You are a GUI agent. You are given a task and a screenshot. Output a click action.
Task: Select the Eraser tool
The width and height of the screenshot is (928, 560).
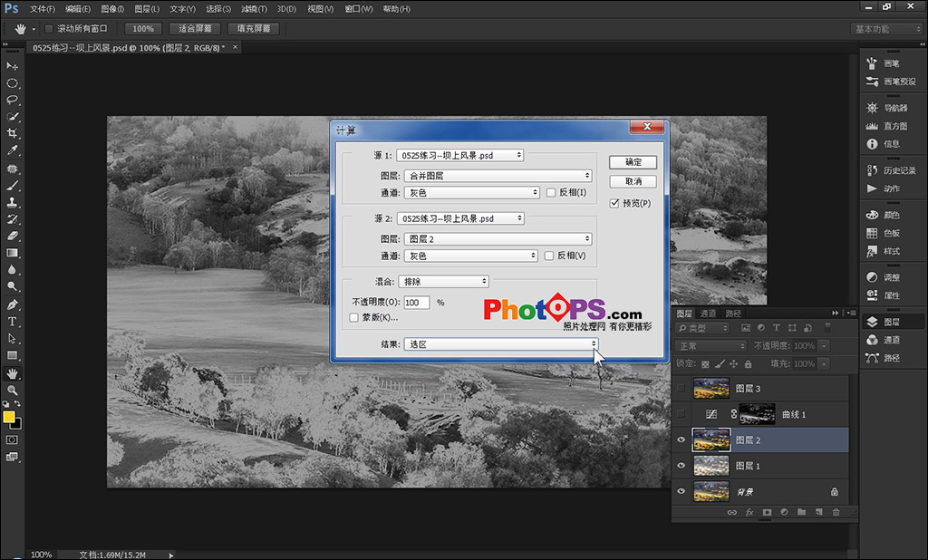click(x=12, y=236)
